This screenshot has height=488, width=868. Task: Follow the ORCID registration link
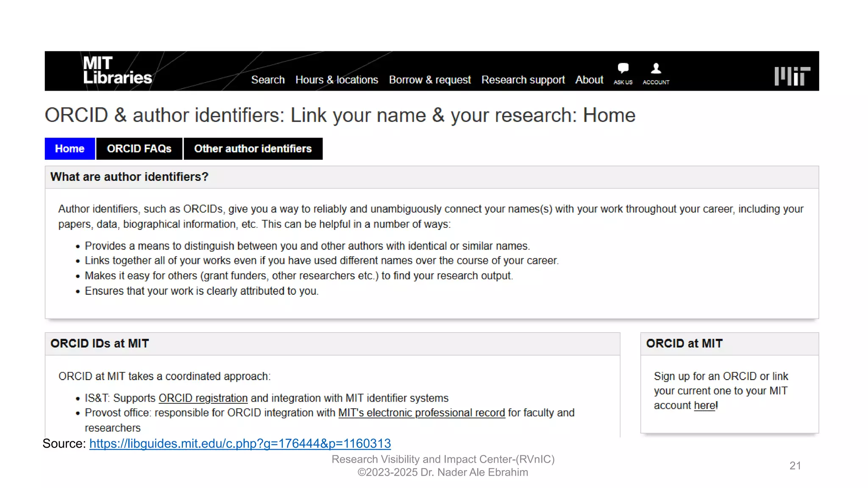[x=203, y=398]
